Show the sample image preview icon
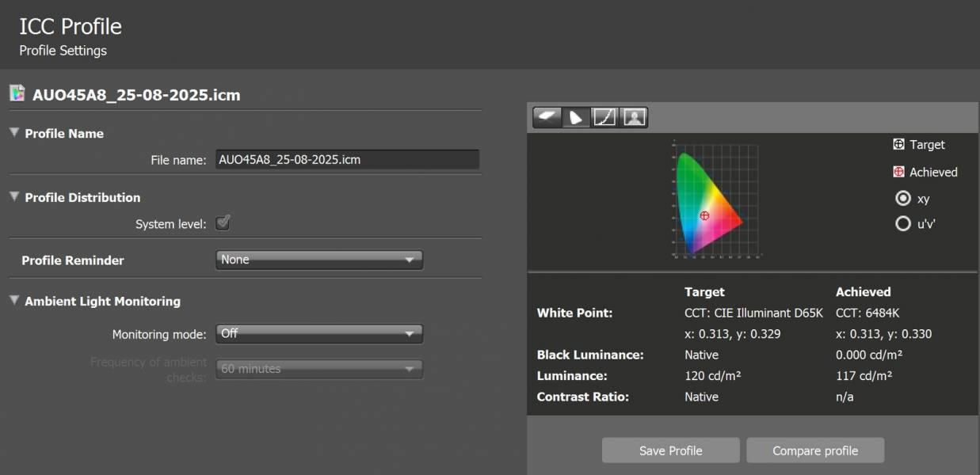Viewport: 980px width, 475px height. point(634,118)
